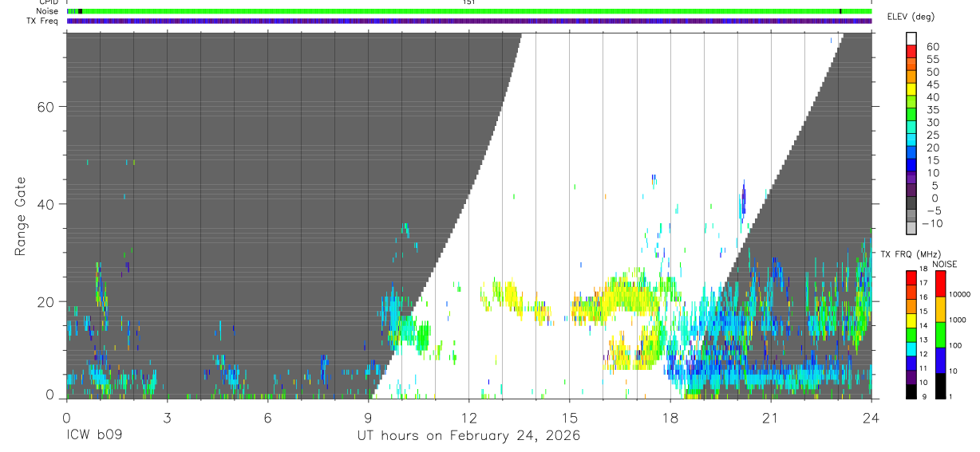Click the 'Noise' row label at top left
980x452 pixels.
point(48,11)
